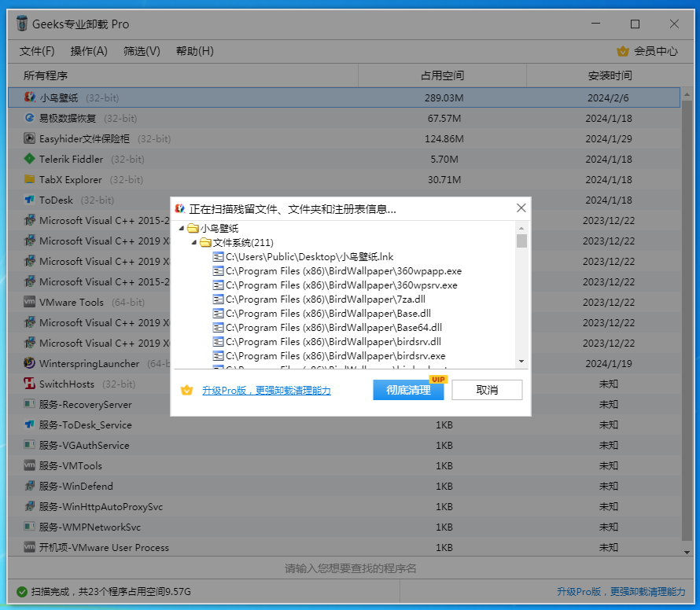700x610 pixels.
Task: Click the 289.03M size value
Action: point(444,97)
